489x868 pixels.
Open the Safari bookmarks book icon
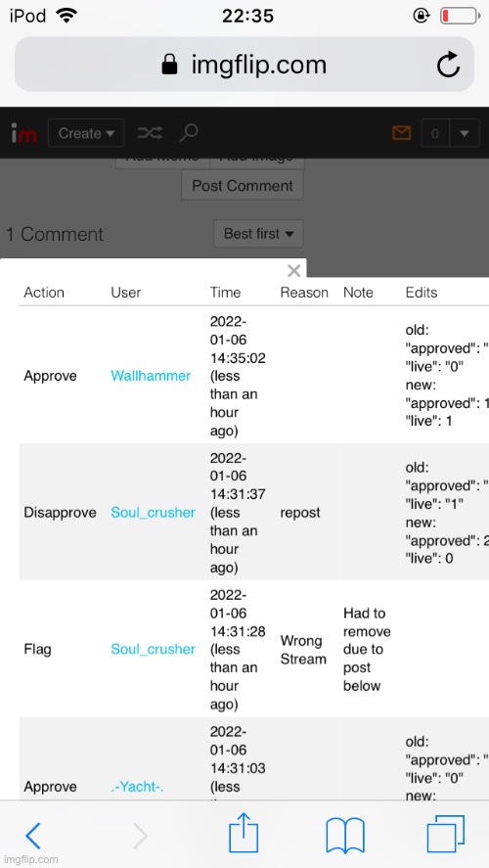(345, 836)
